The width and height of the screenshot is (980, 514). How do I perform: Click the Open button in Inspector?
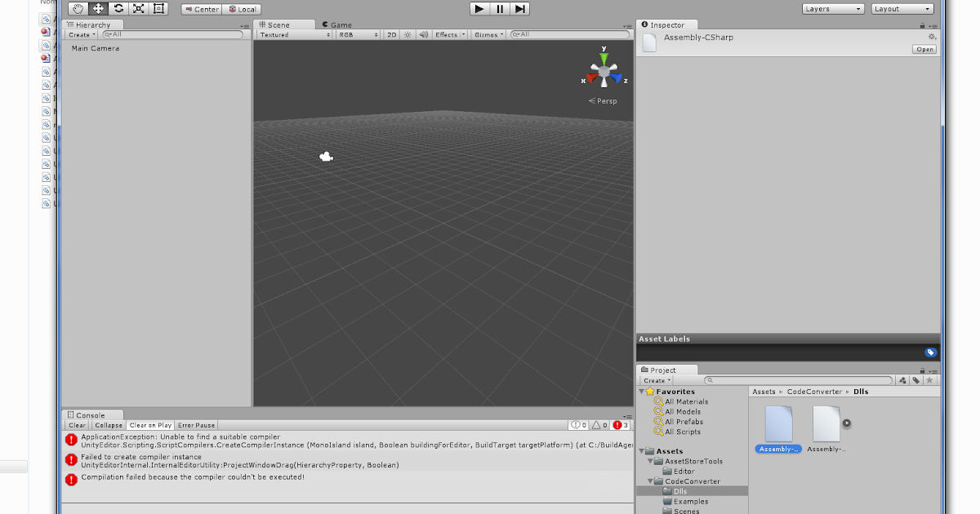[x=924, y=50]
